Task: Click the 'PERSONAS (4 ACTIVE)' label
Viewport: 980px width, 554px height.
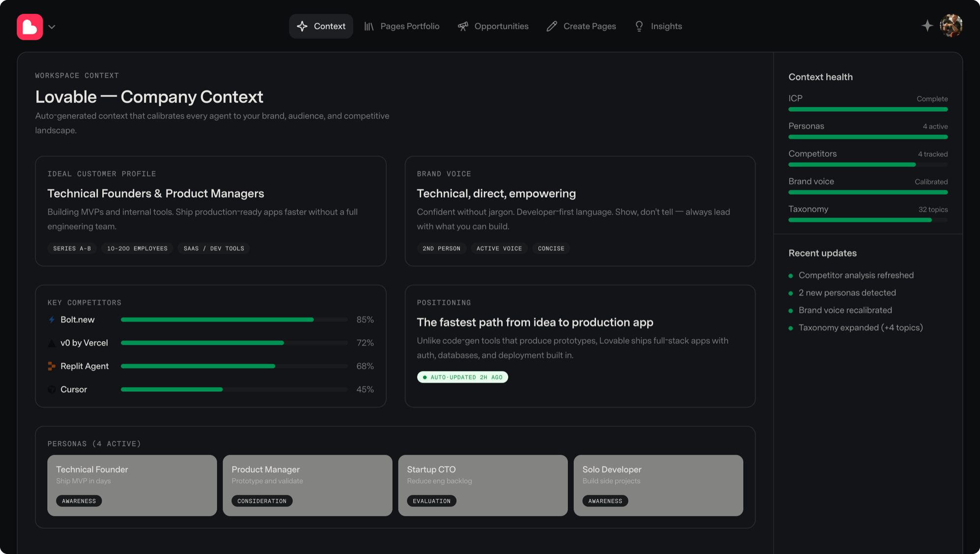Action: click(94, 444)
